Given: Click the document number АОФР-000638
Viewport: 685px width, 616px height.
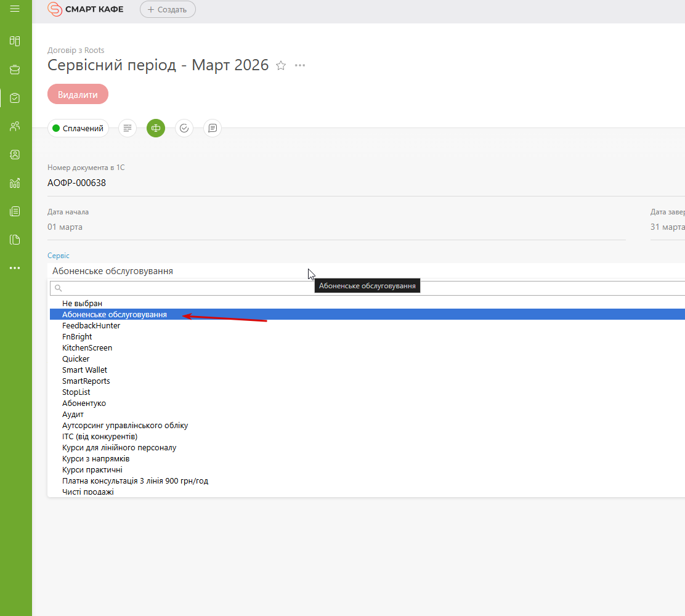Looking at the screenshot, I should (76, 183).
